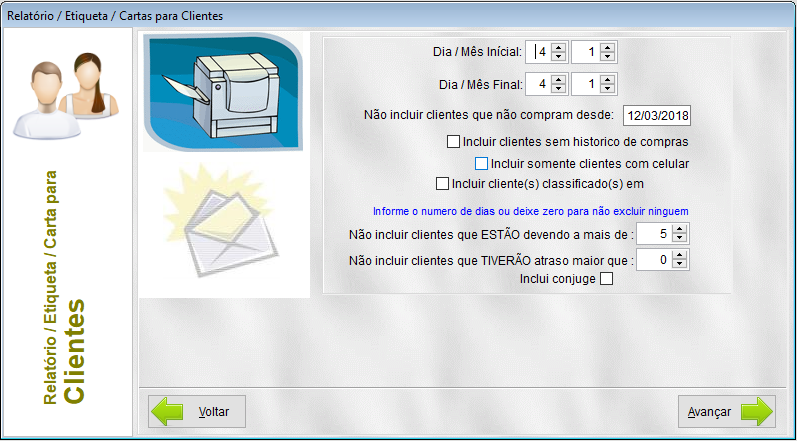The width and height of the screenshot is (797, 441).
Task: Decrease the initial day value
Action: point(559,56)
